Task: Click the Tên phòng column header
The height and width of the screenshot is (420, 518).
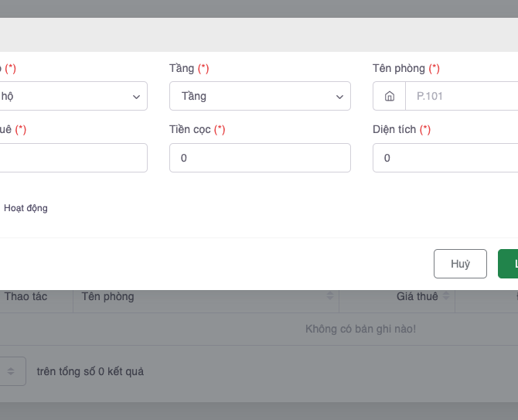Action: (x=107, y=296)
